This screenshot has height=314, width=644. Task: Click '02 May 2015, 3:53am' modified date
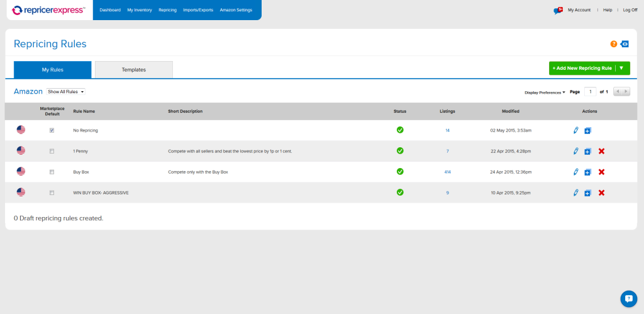(x=511, y=130)
